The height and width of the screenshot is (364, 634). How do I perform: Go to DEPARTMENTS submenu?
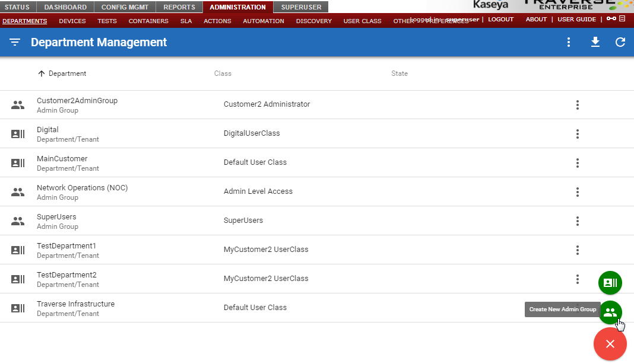25,21
